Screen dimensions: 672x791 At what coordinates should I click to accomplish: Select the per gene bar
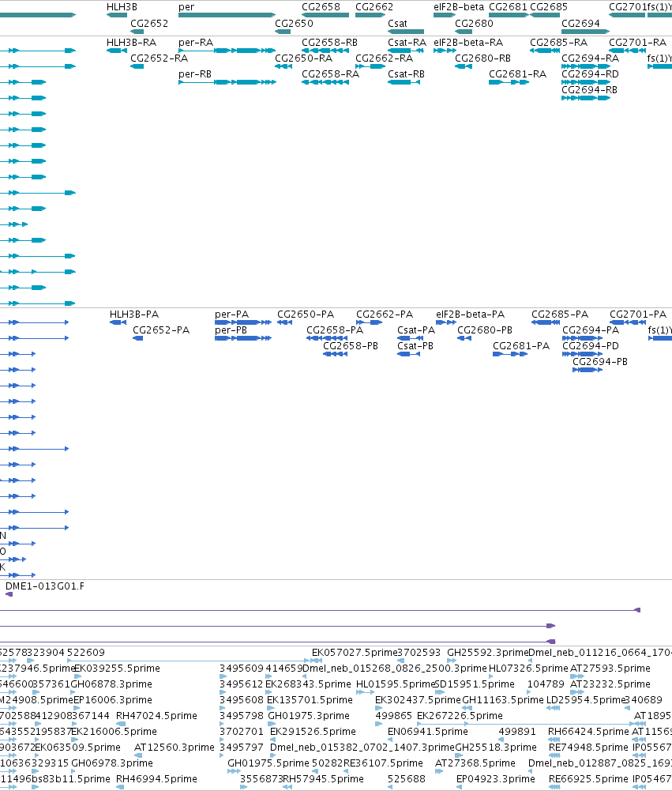coord(227,15)
